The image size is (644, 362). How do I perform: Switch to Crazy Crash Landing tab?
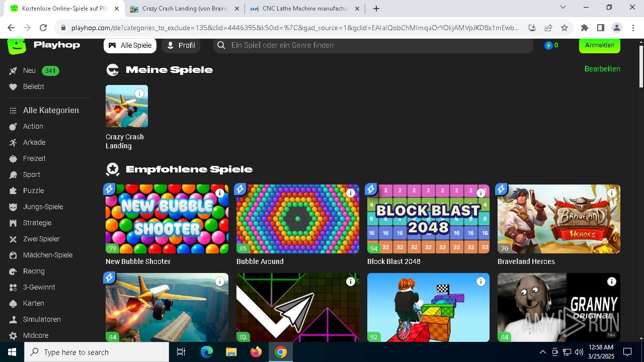[x=185, y=9]
